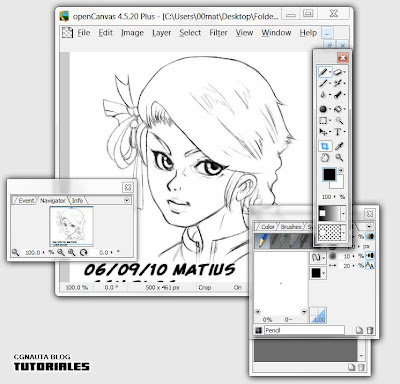Viewport: 400px width, 384px height.
Task: Click the brush icon left of the Pencil name
Action: click(258, 330)
